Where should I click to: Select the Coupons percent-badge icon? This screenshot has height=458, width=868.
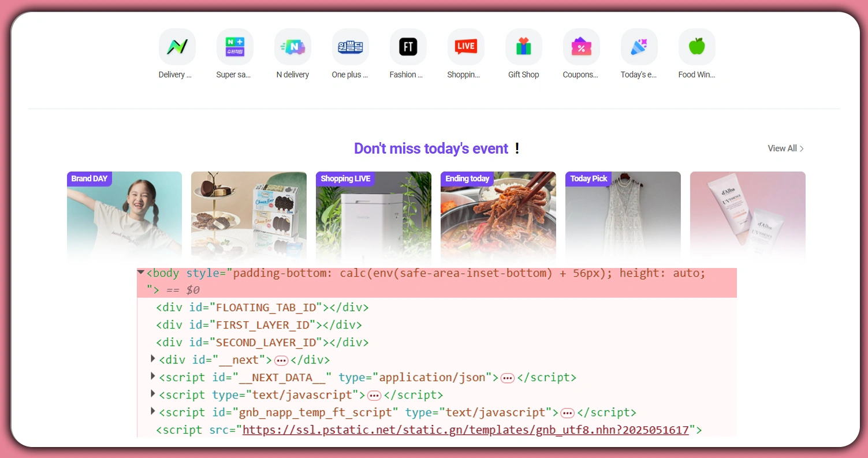coord(581,46)
